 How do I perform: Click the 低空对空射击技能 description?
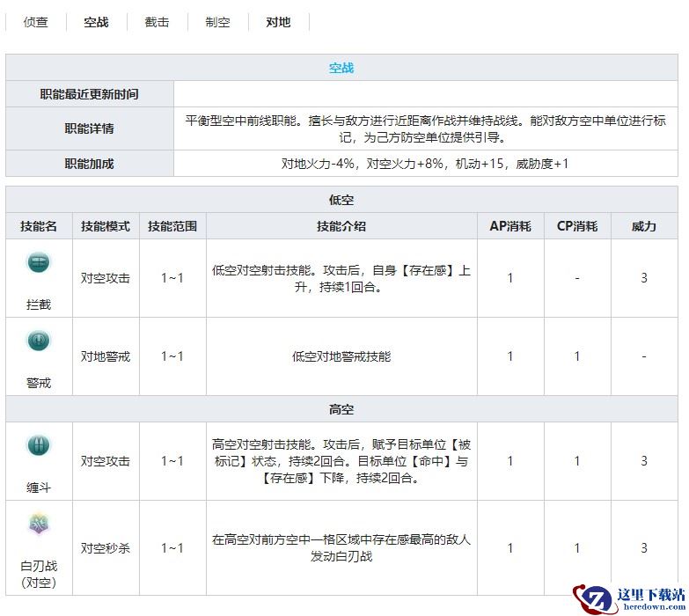(x=341, y=278)
